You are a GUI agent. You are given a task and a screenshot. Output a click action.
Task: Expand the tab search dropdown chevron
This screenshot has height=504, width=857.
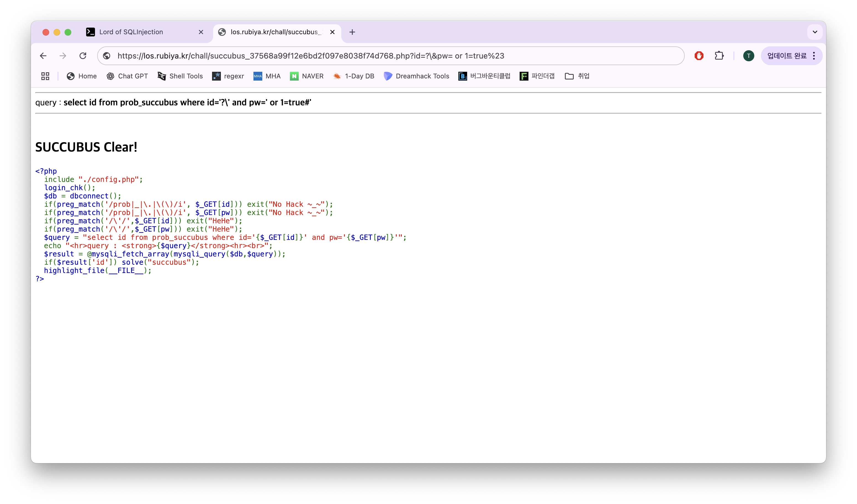click(815, 32)
